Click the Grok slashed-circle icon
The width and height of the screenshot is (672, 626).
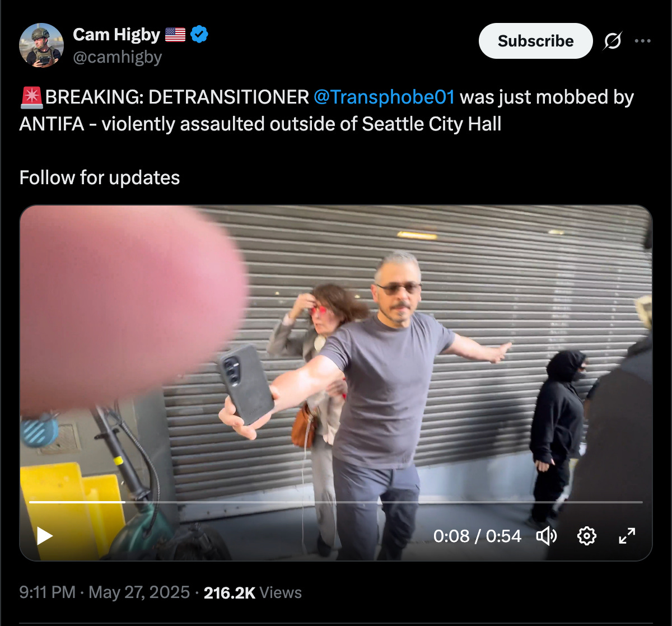pyautogui.click(x=613, y=41)
